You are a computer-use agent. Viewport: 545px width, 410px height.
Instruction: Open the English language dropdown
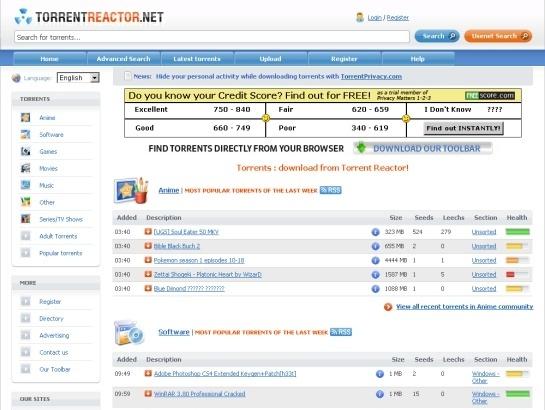coord(78,77)
